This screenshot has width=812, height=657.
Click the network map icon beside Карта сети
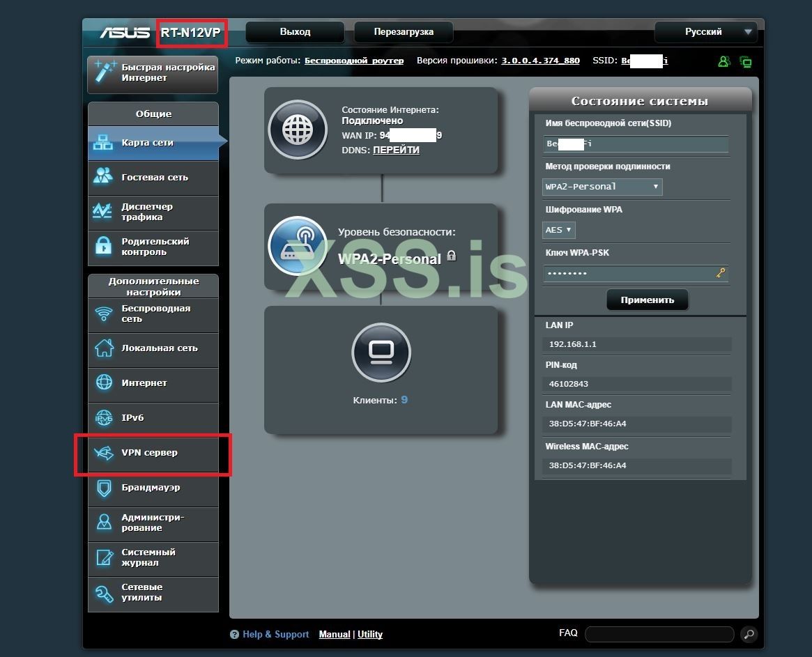pyautogui.click(x=102, y=142)
